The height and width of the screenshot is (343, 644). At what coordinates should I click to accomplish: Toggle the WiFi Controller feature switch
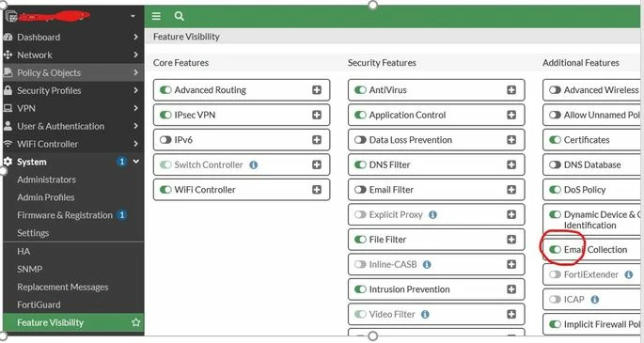(x=165, y=190)
